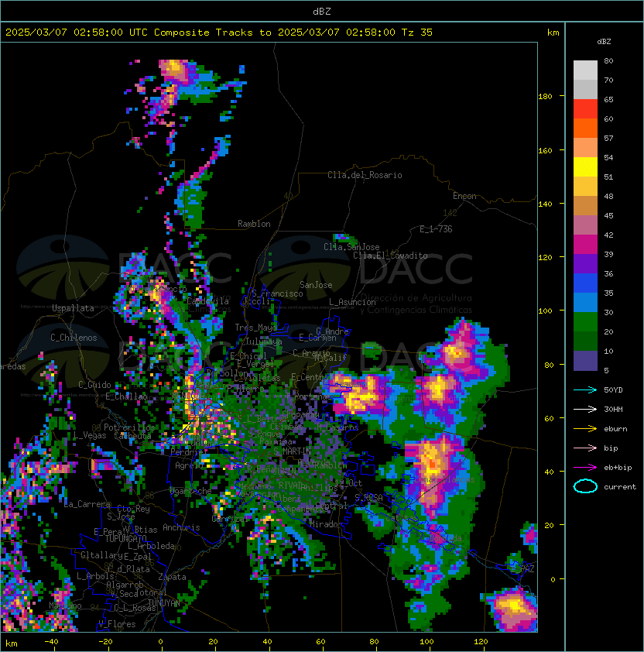
Task: Click the 'La_Carrera' map label
Action: pyautogui.click(x=87, y=504)
